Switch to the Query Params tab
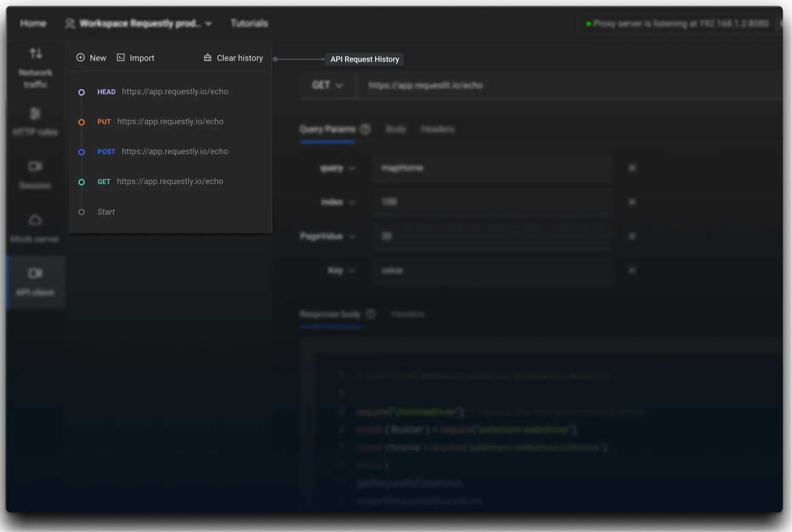 [327, 129]
